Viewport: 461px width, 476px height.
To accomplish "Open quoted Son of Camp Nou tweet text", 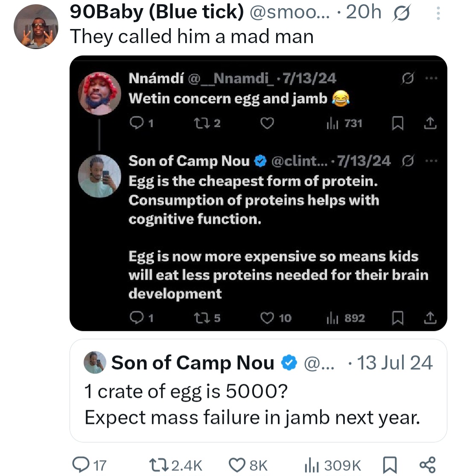I will (252, 404).
